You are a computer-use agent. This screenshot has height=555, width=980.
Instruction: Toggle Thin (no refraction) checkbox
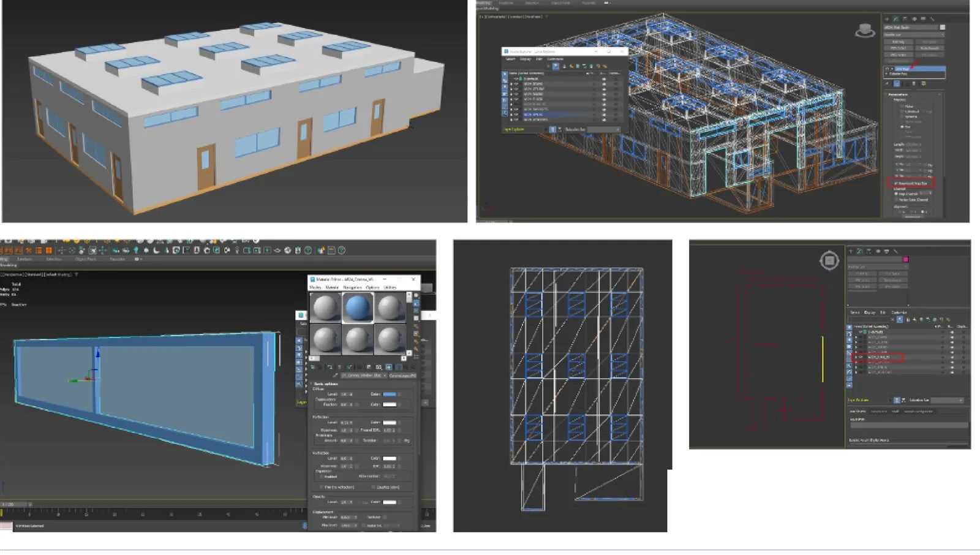(x=322, y=487)
